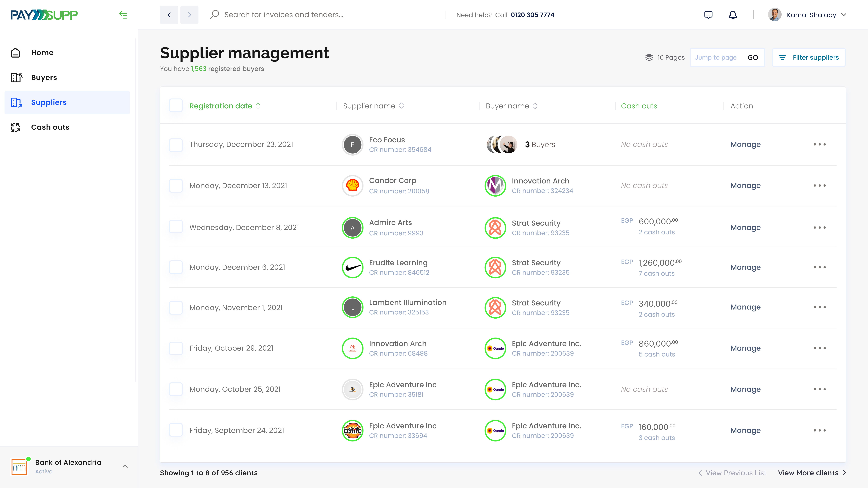Click the forward navigation arrow button

click(x=189, y=15)
